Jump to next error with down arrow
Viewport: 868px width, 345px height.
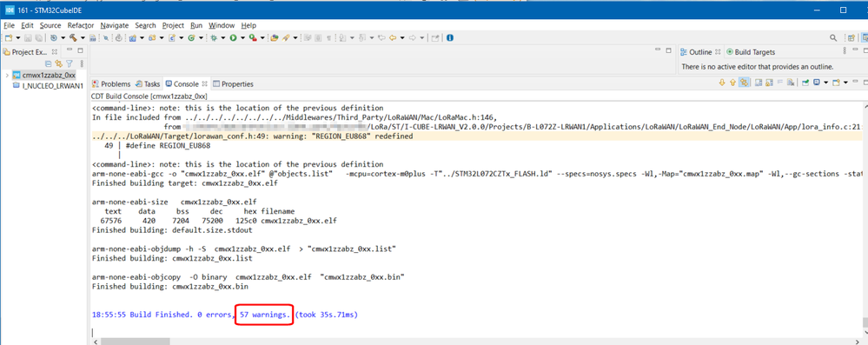pyautogui.click(x=722, y=83)
